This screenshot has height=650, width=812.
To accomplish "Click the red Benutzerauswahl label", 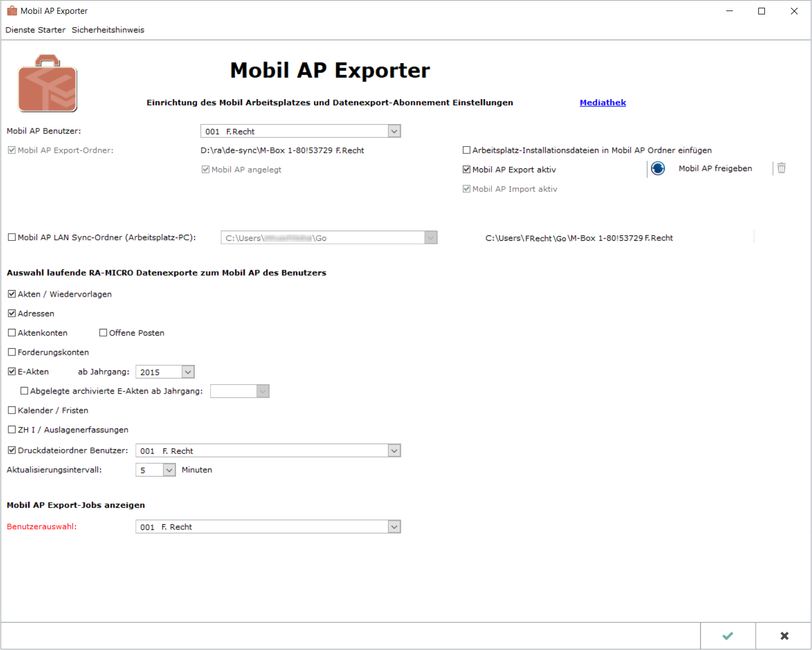I will tap(42, 527).
